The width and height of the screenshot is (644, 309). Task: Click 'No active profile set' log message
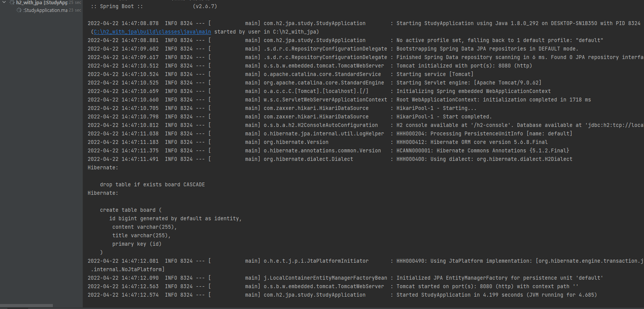click(x=500, y=40)
